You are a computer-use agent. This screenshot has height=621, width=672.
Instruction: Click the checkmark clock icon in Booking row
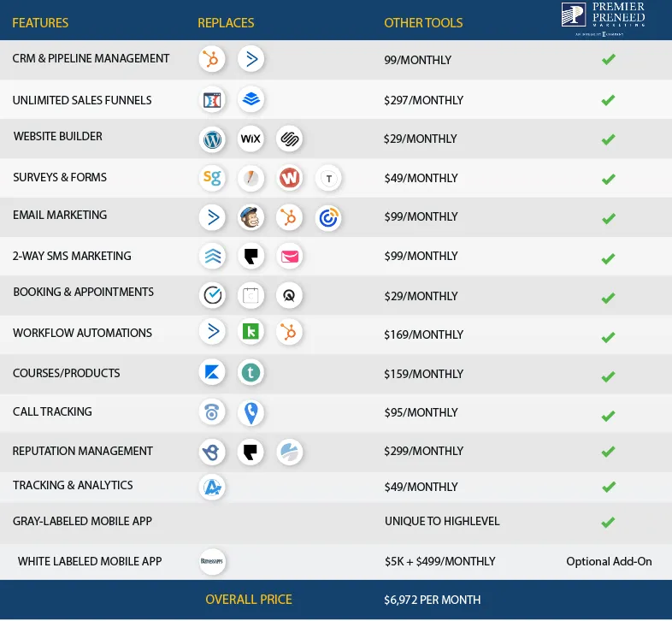[212, 295]
